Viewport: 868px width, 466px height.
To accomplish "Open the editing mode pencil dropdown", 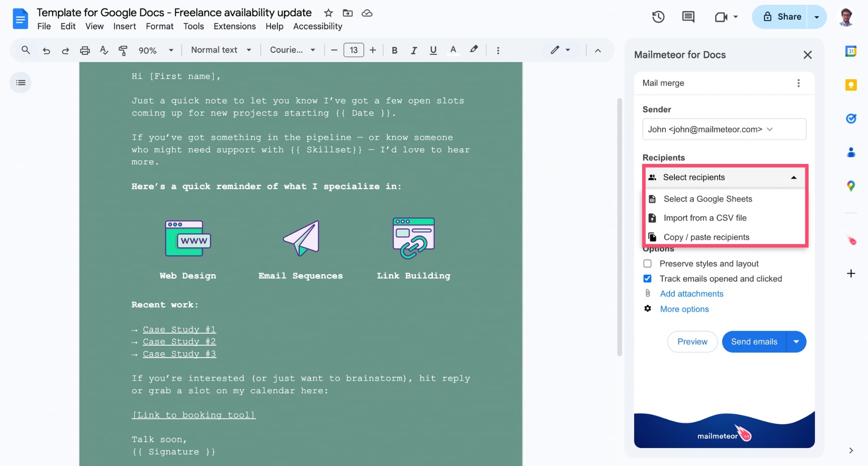I will [x=560, y=50].
